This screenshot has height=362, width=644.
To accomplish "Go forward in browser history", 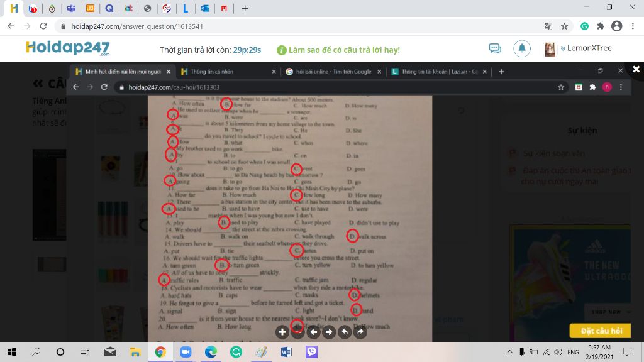I will coord(27,26).
